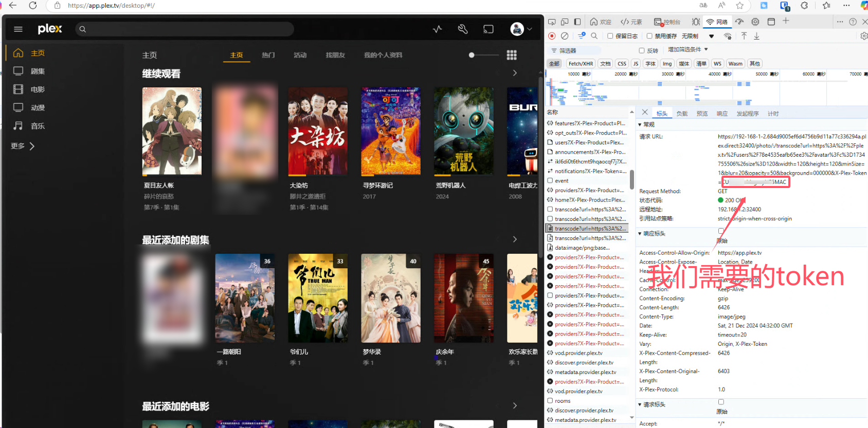Open the sources bug icon tab
Image resolution: width=868 pixels, height=428 pixels.
[x=696, y=22]
